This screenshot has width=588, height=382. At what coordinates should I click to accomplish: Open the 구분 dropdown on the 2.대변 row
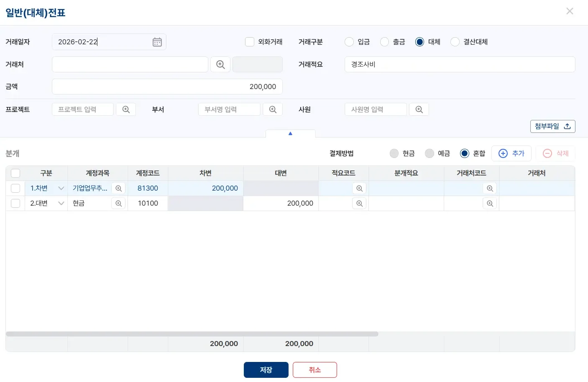tap(61, 204)
